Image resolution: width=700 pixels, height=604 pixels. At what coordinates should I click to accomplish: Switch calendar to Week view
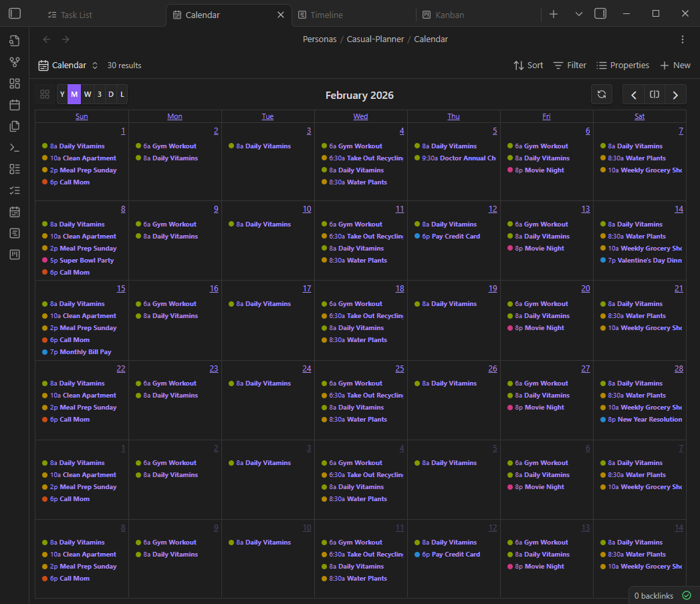coord(87,94)
